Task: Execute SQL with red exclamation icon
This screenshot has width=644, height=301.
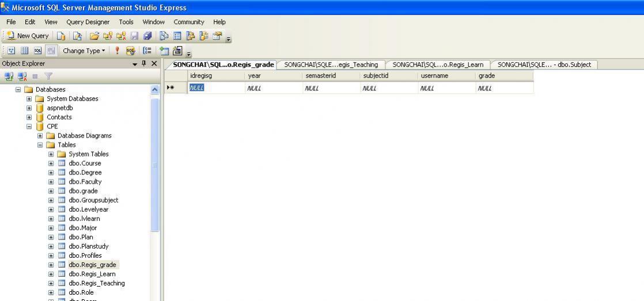Action: [117, 51]
